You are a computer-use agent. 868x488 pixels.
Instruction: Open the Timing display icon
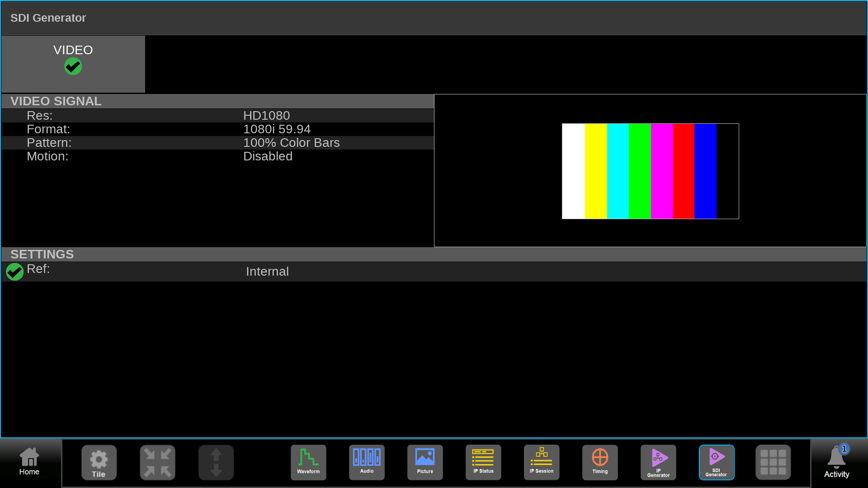point(600,462)
